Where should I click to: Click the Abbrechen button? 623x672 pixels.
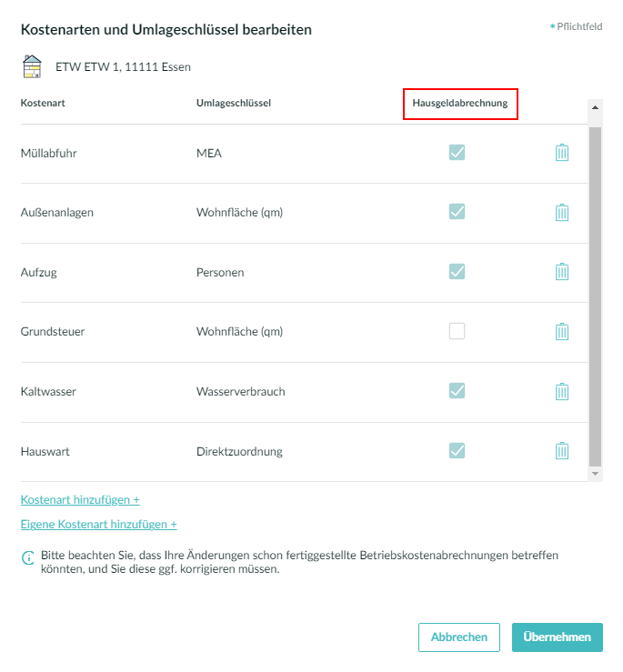point(459,637)
